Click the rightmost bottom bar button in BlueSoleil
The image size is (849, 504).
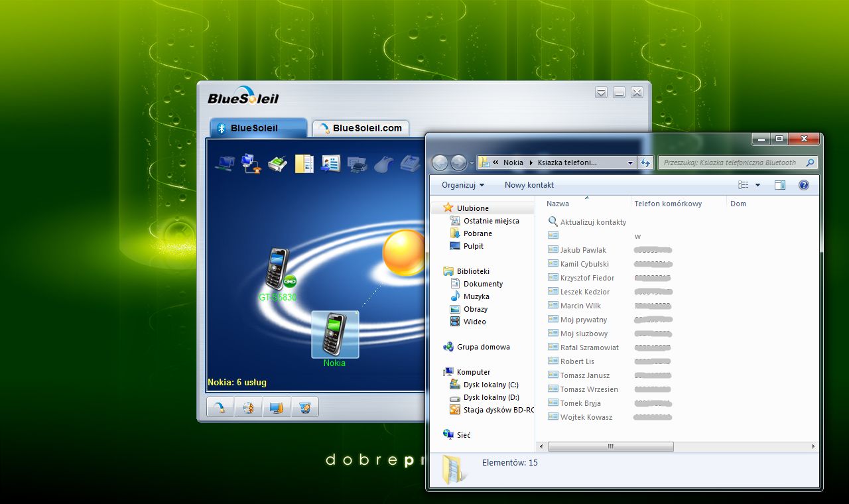pyautogui.click(x=304, y=407)
